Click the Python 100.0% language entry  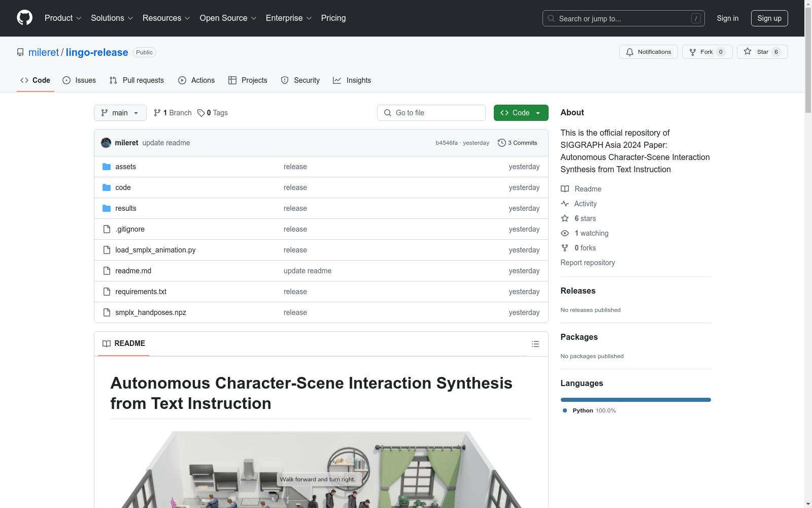(589, 410)
